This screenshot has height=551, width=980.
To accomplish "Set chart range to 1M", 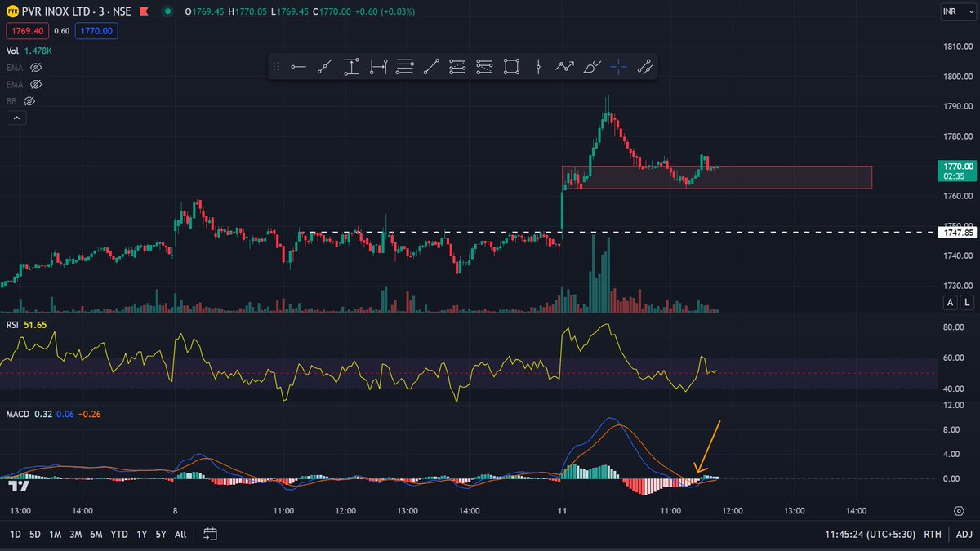I will tap(56, 535).
